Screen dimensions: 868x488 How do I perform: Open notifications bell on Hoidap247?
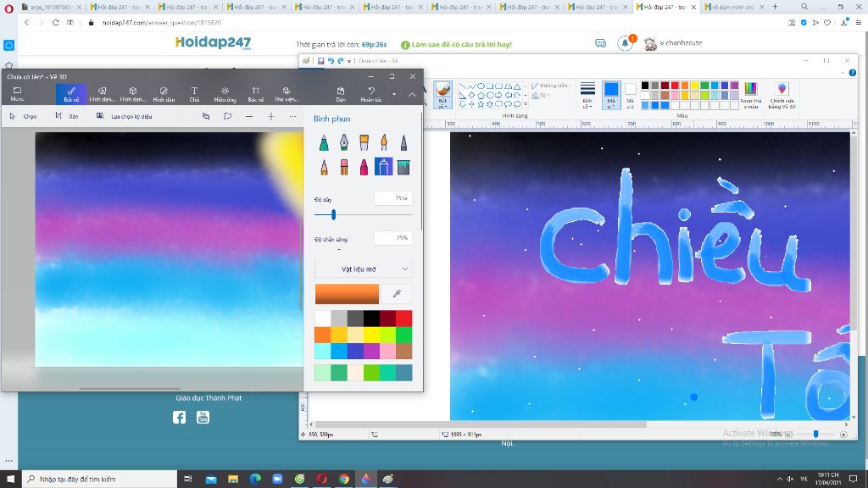[625, 43]
